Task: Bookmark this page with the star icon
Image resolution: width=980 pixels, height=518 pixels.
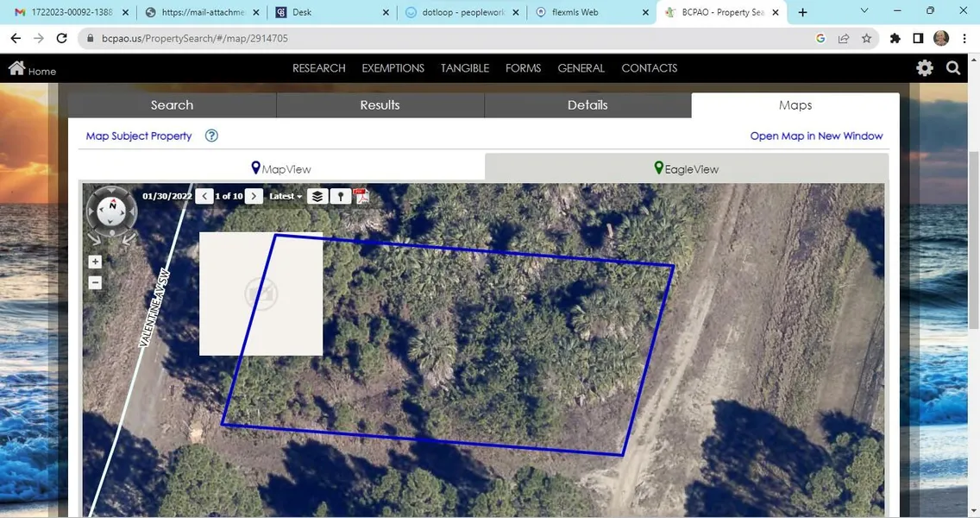Action: [x=866, y=39]
